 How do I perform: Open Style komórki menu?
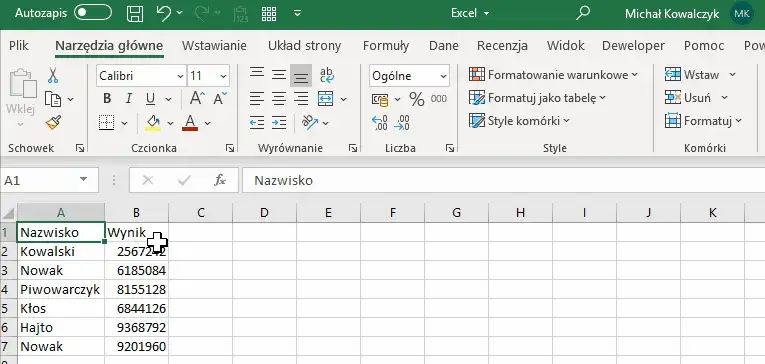[x=519, y=121]
